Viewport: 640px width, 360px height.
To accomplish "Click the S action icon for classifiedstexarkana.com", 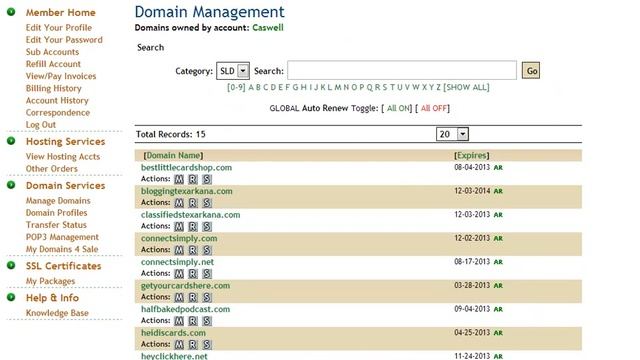I will click(207, 227).
